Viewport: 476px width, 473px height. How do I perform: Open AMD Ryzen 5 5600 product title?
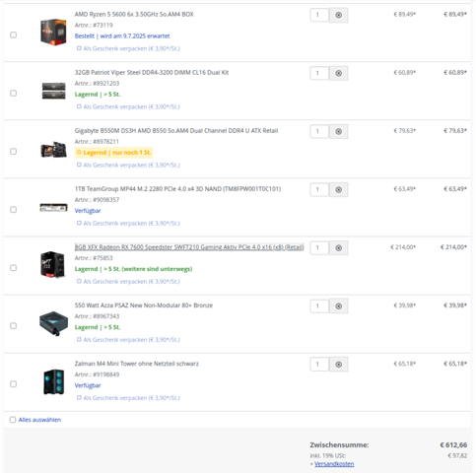coord(134,14)
